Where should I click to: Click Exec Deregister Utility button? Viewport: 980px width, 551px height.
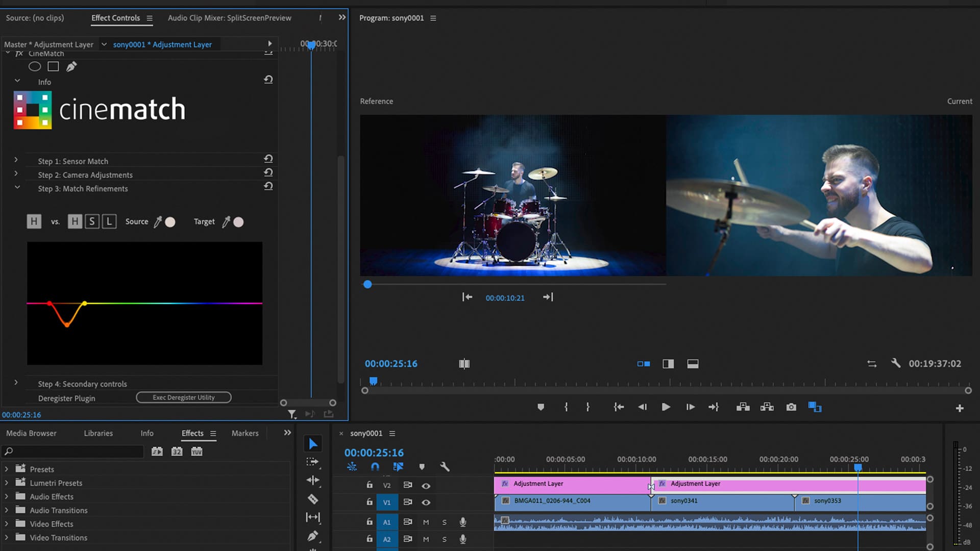click(x=184, y=397)
